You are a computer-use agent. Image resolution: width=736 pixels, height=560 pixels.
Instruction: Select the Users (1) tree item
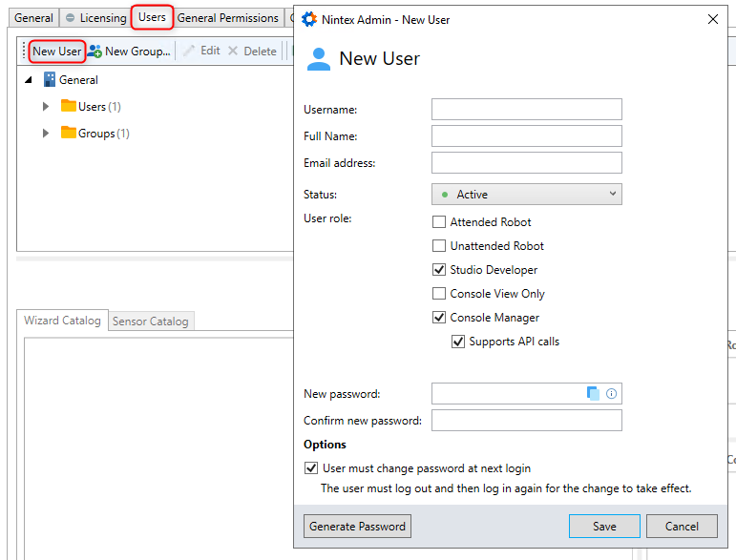pos(99,107)
